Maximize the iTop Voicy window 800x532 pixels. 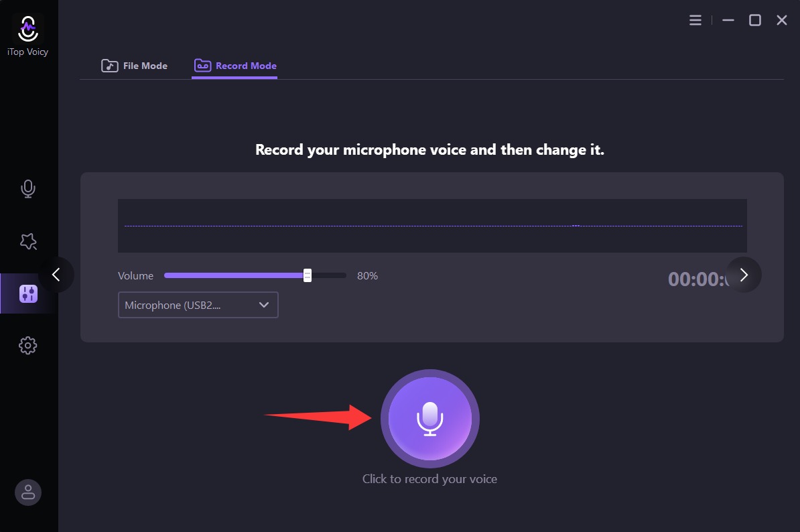[x=754, y=20]
